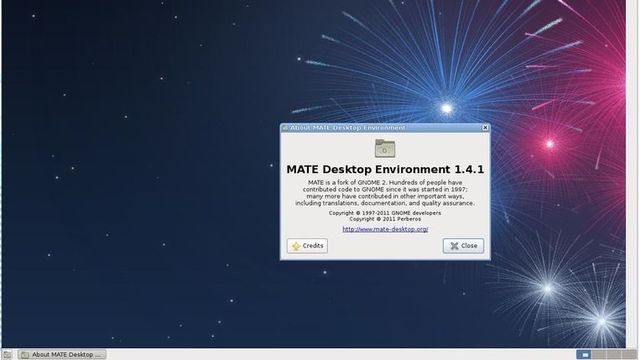The width and height of the screenshot is (640, 360).
Task: Close the About MATE dialog via Close button
Action: (463, 246)
